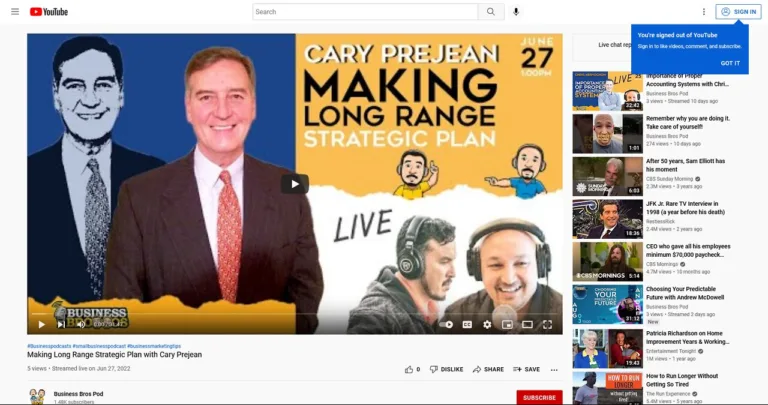Open the 'Remember why you are doing it' thumbnail
The width and height of the screenshot is (768, 405).
click(x=607, y=134)
